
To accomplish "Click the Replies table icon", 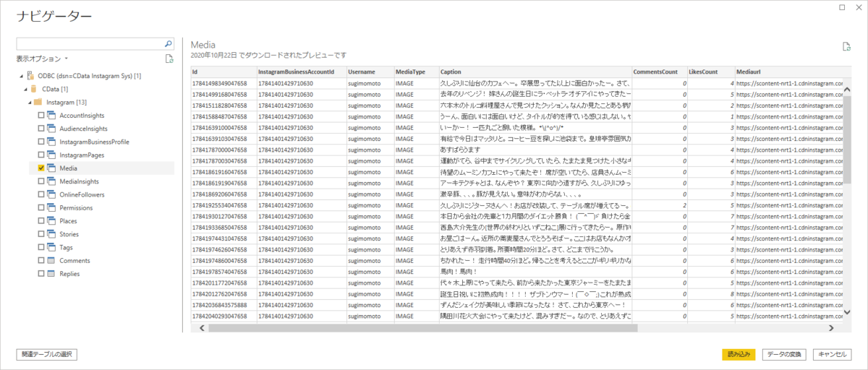I will tap(52, 274).
